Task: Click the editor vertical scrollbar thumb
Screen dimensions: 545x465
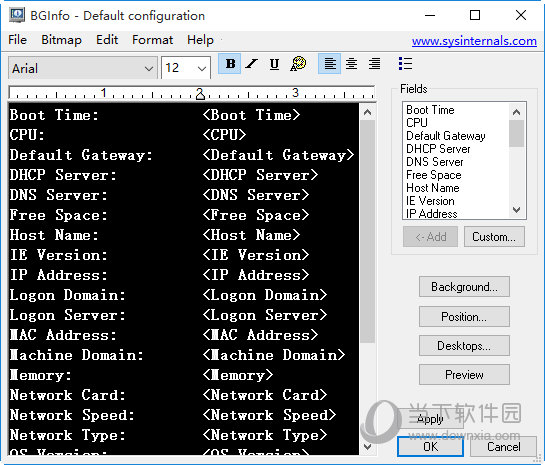Action: 367,231
